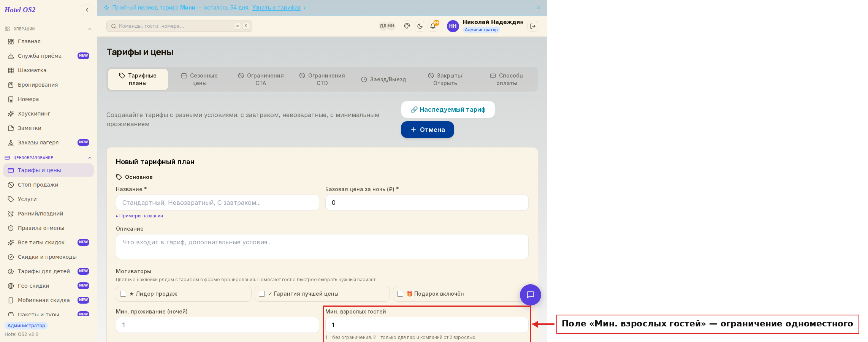Click the Все типы скидок sparkle icon
Screen dimensions: 868x342
click(11, 242)
